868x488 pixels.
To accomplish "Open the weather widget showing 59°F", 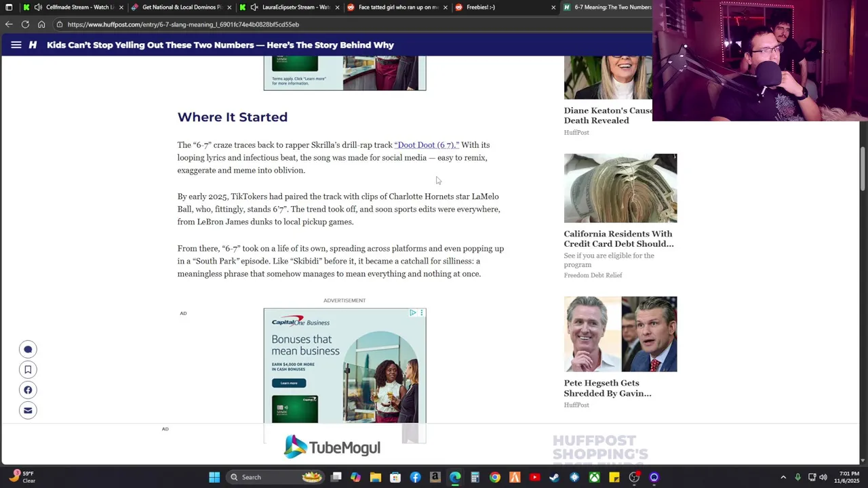I will pos(22,477).
